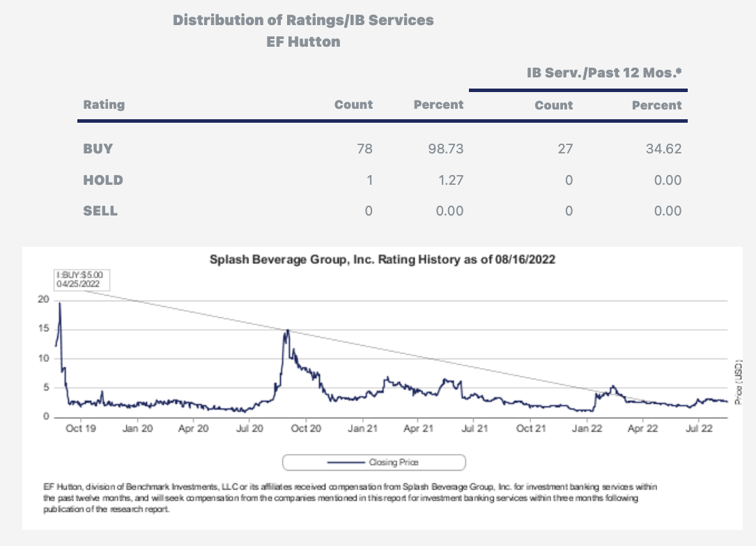Image resolution: width=756 pixels, height=546 pixels.
Task: Click the "HOLD" rating row label
Action: tap(103, 181)
